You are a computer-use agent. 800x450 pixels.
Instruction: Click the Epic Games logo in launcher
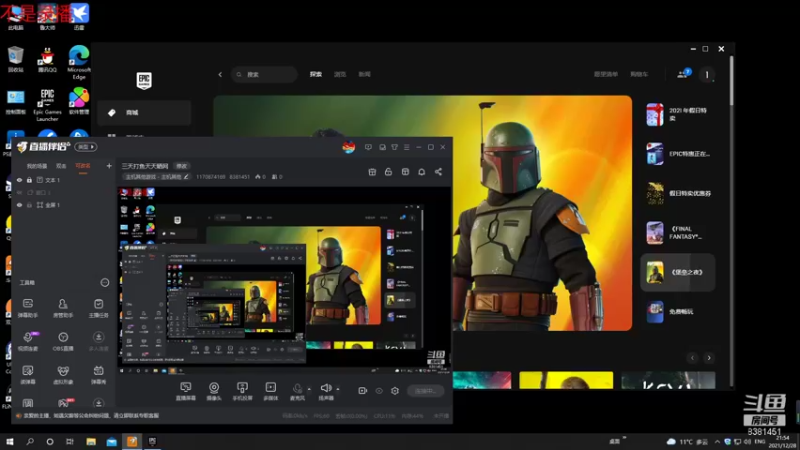click(144, 81)
